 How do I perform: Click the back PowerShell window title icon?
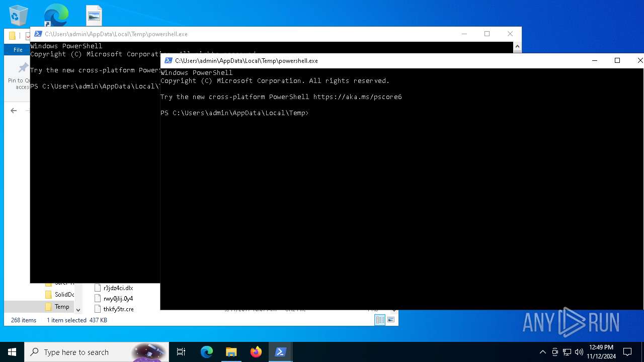(x=38, y=34)
